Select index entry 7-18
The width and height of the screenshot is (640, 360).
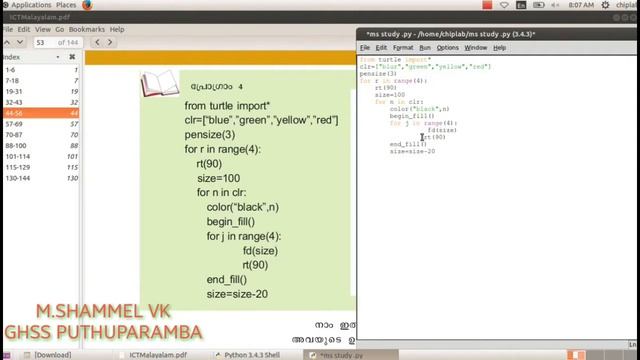click(41, 81)
